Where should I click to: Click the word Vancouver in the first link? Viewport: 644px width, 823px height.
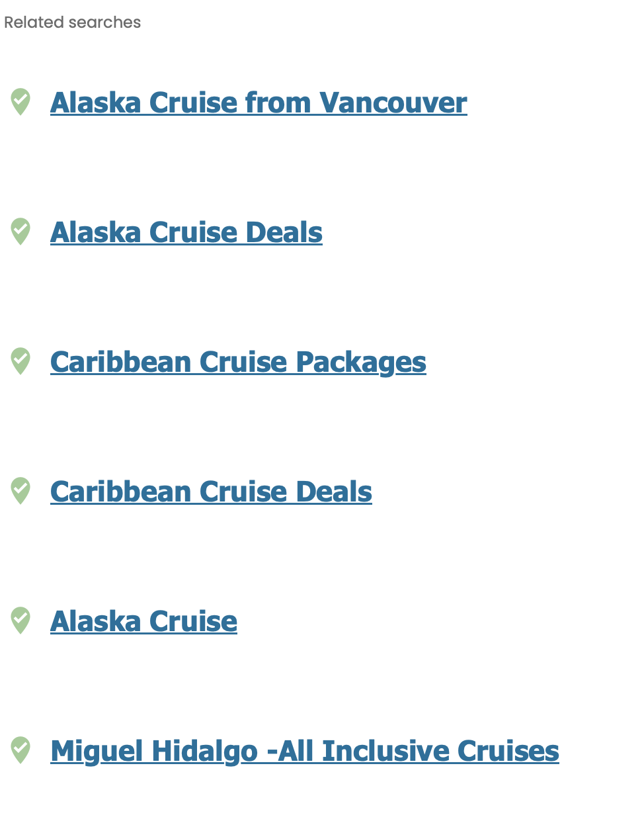(x=393, y=103)
